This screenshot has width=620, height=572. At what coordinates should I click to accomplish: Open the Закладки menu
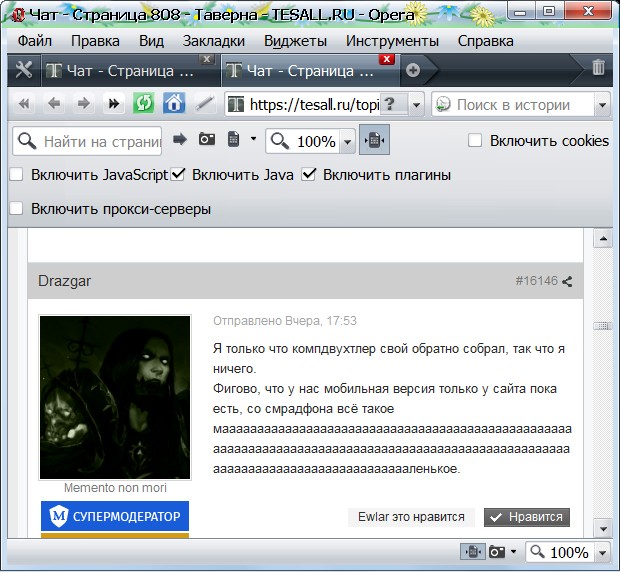214,41
